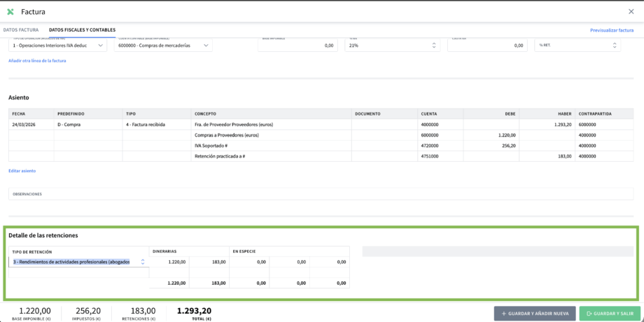Open the % Ret. percentage selector
The width and height of the screenshot is (644, 322).
[577, 45]
